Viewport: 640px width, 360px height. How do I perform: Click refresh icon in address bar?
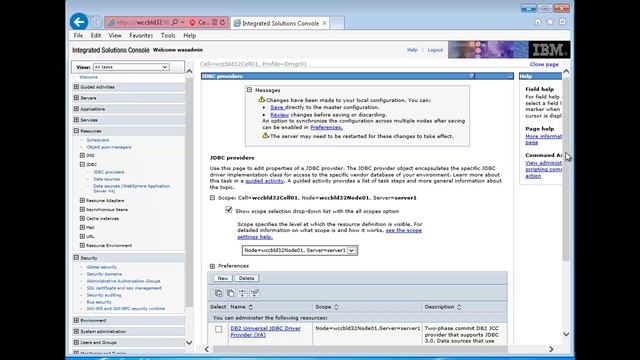tap(222, 22)
